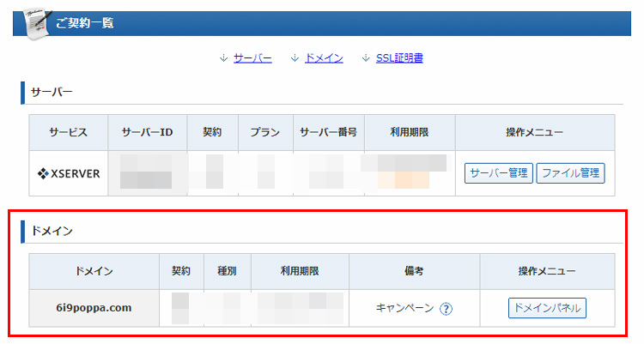Open the ドメインパネル button
This screenshot has height=344, width=644.
coord(547,308)
